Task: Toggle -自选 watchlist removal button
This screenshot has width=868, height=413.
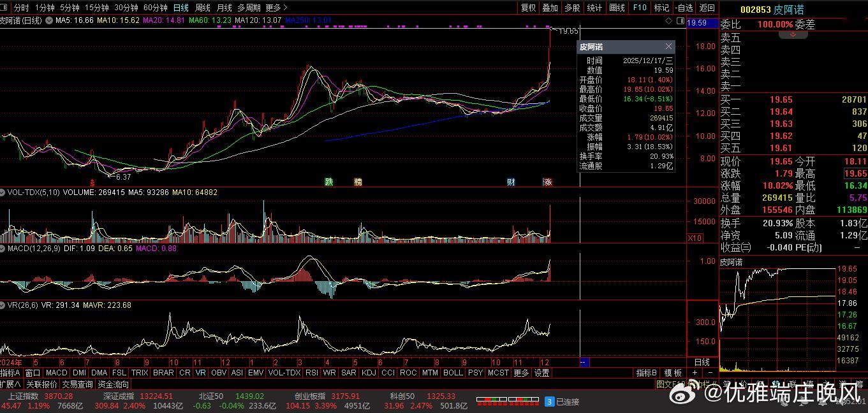Action: coord(684,8)
